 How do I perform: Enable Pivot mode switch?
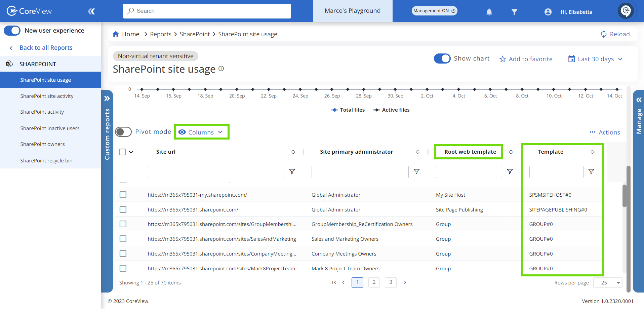pyautogui.click(x=123, y=132)
